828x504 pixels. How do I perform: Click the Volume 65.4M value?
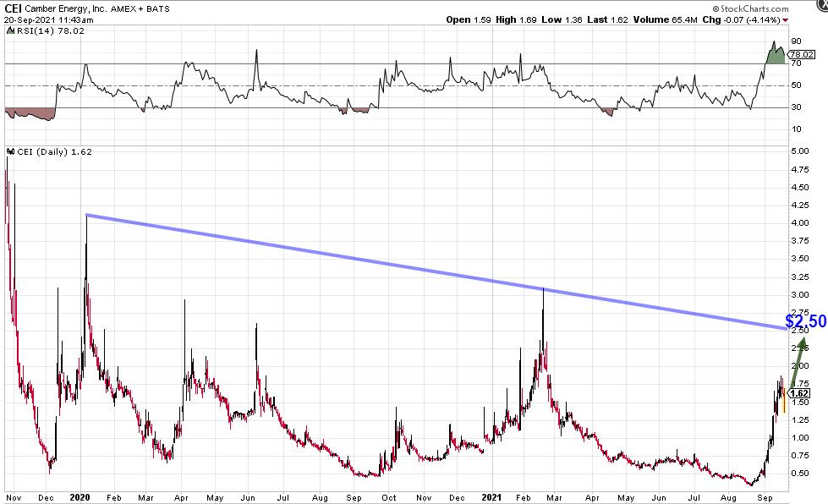pyautogui.click(x=665, y=19)
